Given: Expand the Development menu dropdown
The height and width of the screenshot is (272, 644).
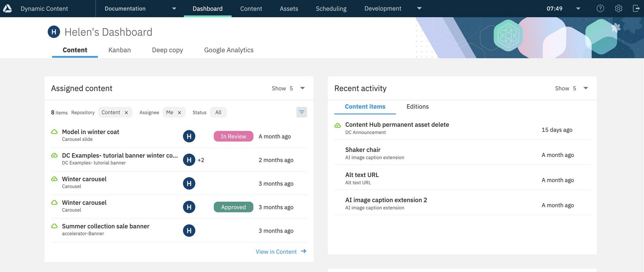Looking at the screenshot, I should pyautogui.click(x=419, y=9).
